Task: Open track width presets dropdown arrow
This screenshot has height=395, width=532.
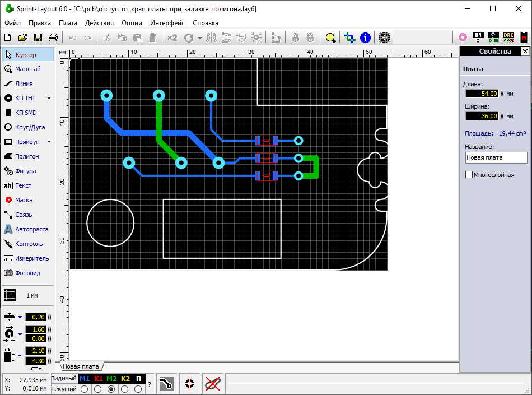Action: click(20, 317)
